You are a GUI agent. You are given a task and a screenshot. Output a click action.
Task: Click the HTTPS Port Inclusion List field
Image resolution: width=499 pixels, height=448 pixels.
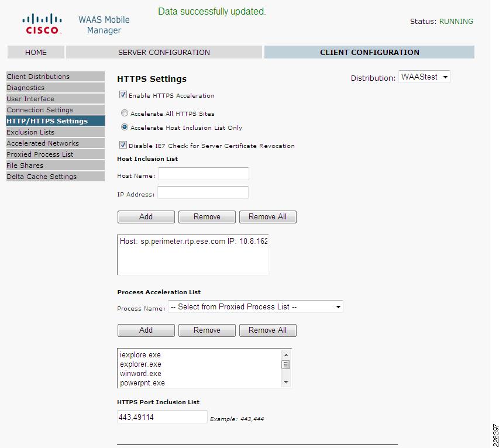point(162,417)
